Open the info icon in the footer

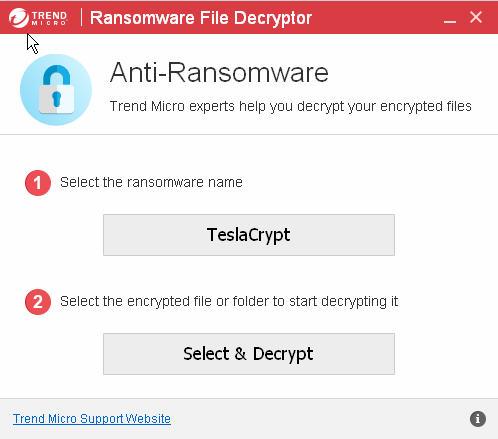click(x=478, y=419)
